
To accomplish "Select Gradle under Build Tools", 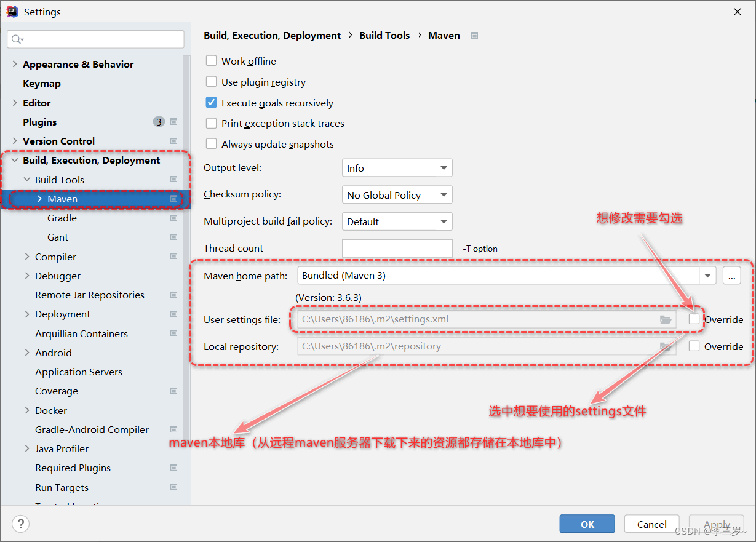I will point(62,218).
